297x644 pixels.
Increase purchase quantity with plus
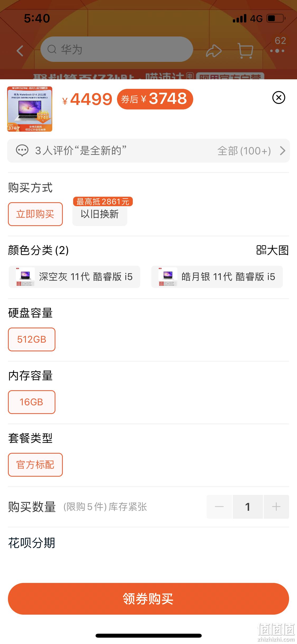276,507
